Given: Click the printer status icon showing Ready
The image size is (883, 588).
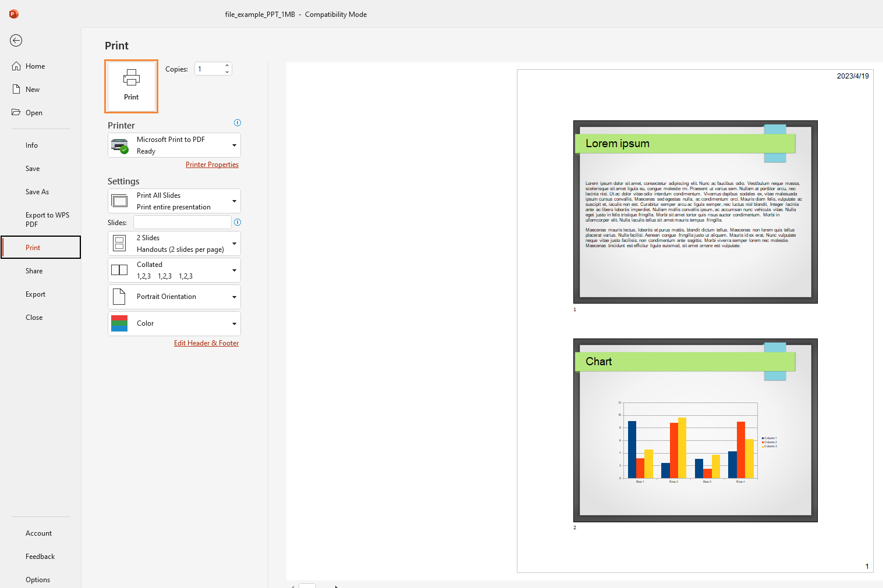Looking at the screenshot, I should 119,145.
